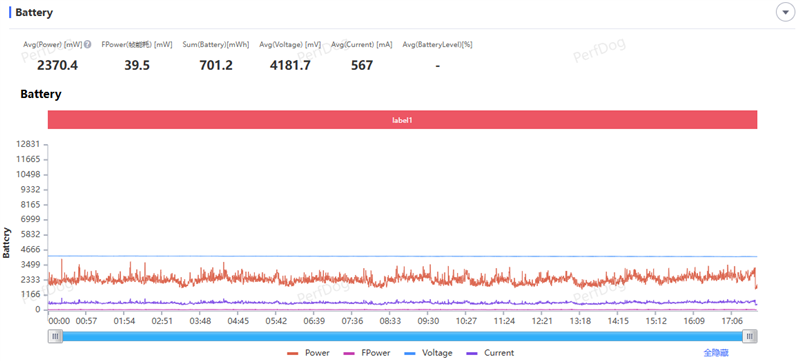Image resolution: width=800 pixels, height=361 pixels.
Task: Open help icon next to Avg(Power)
Action: click(88, 44)
